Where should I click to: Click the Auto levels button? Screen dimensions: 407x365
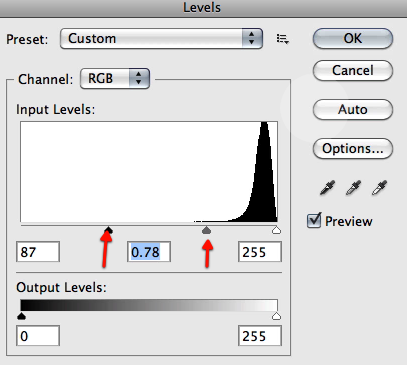[x=353, y=109]
